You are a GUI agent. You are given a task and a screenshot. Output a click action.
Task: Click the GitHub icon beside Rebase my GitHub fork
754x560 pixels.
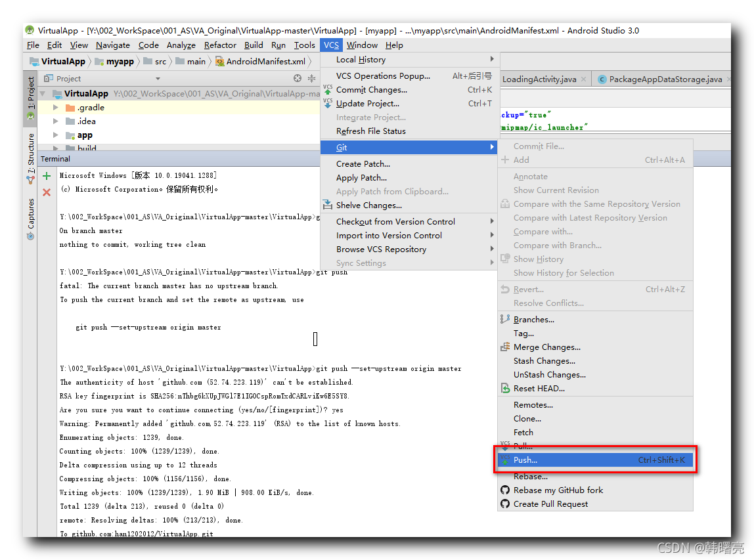505,490
